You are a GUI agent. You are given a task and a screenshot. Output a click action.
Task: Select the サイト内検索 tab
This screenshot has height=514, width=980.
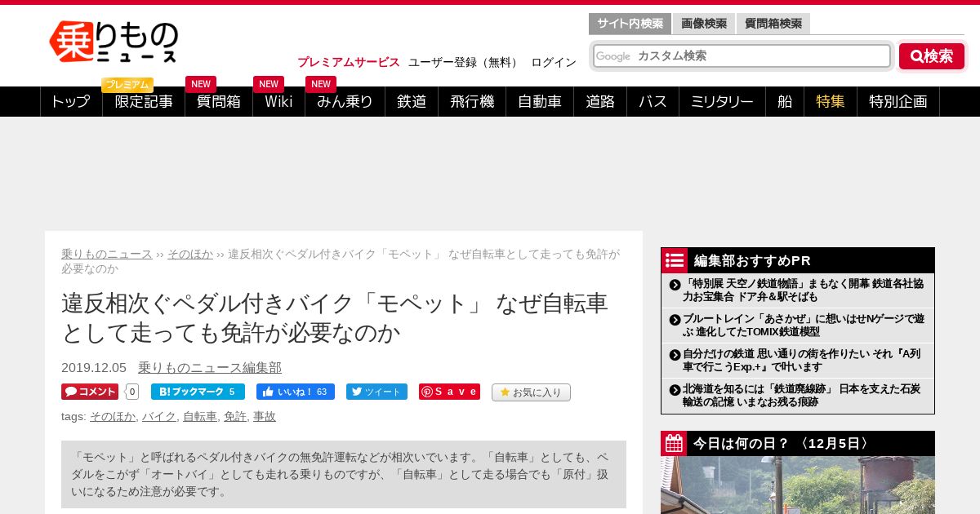pos(630,24)
